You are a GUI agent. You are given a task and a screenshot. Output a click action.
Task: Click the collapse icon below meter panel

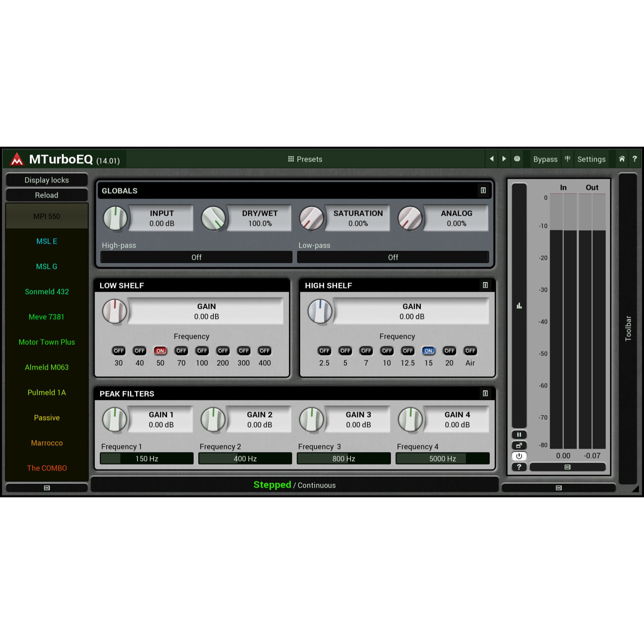(x=559, y=488)
